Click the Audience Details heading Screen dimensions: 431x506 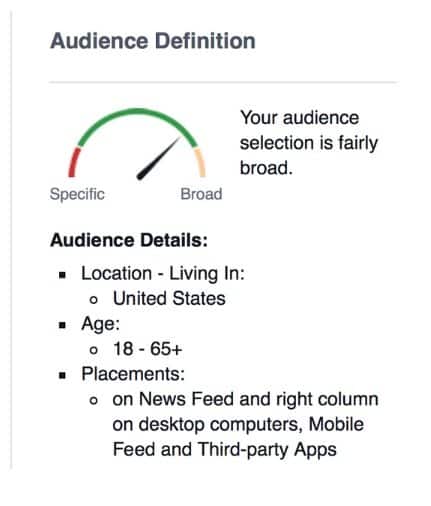coord(129,240)
